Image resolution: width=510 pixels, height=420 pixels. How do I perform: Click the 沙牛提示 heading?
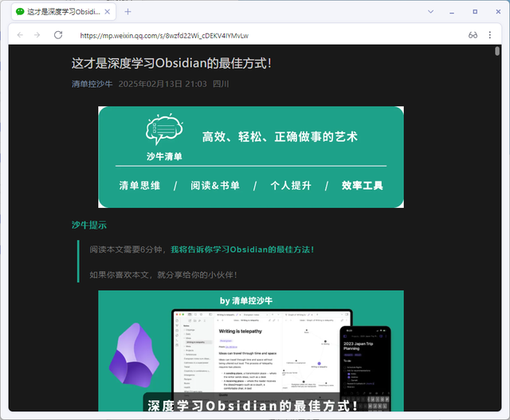89,225
